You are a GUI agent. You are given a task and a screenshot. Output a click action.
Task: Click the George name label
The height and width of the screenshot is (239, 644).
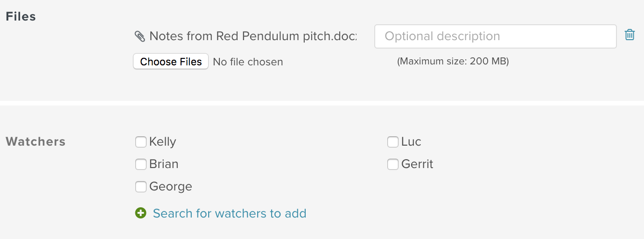pyautogui.click(x=171, y=187)
